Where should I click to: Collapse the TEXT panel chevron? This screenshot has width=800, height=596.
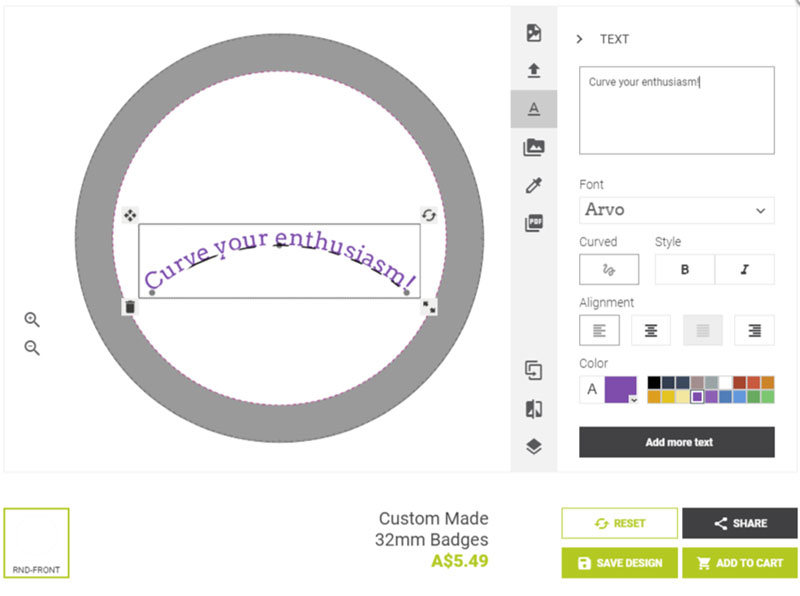(579, 39)
